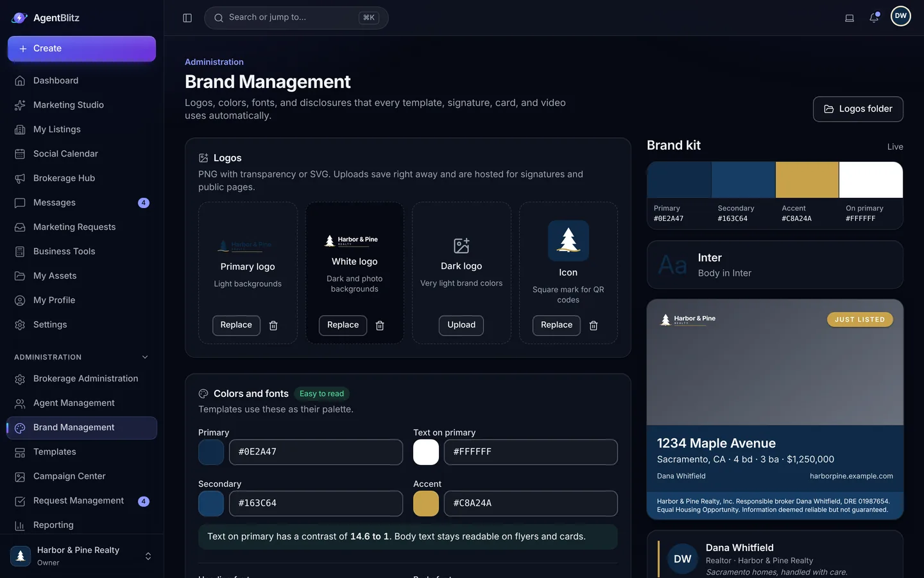The width and height of the screenshot is (924, 578).
Task: Click the Social Calendar icon
Action: click(x=20, y=154)
